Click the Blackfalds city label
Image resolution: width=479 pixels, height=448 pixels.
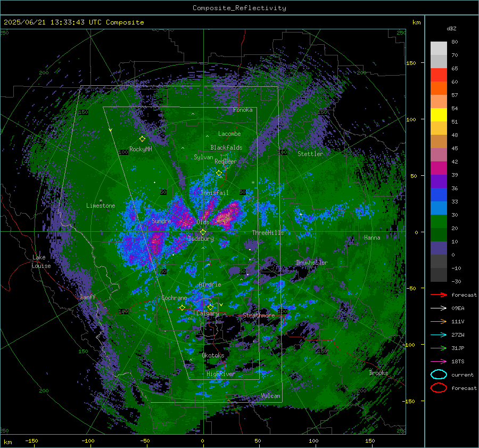coord(226,148)
